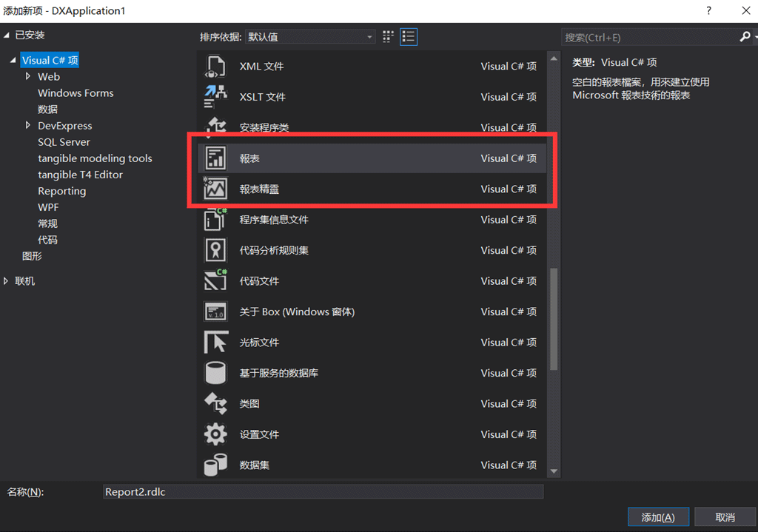The width and height of the screenshot is (758, 532).
Task: Click the 取消 cancel button
Action: point(725,517)
